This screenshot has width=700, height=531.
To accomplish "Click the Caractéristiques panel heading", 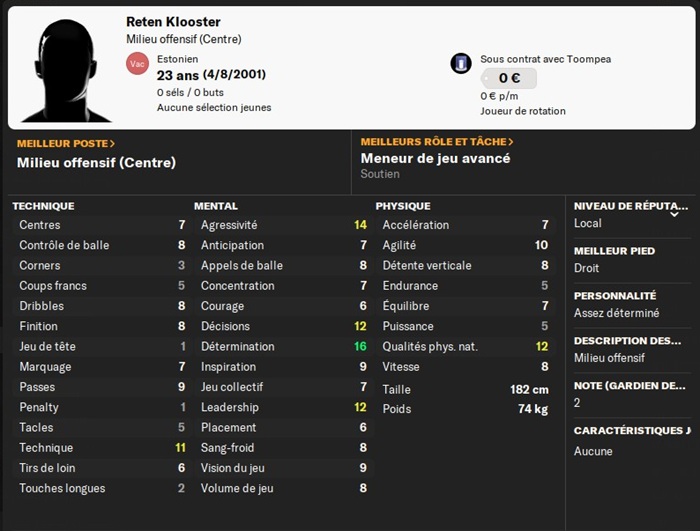I will point(631,431).
